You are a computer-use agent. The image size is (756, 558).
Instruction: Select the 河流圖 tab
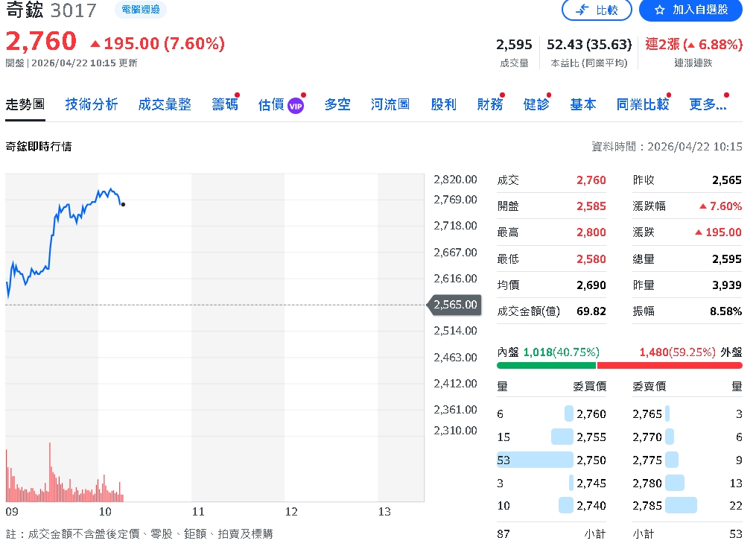click(388, 105)
